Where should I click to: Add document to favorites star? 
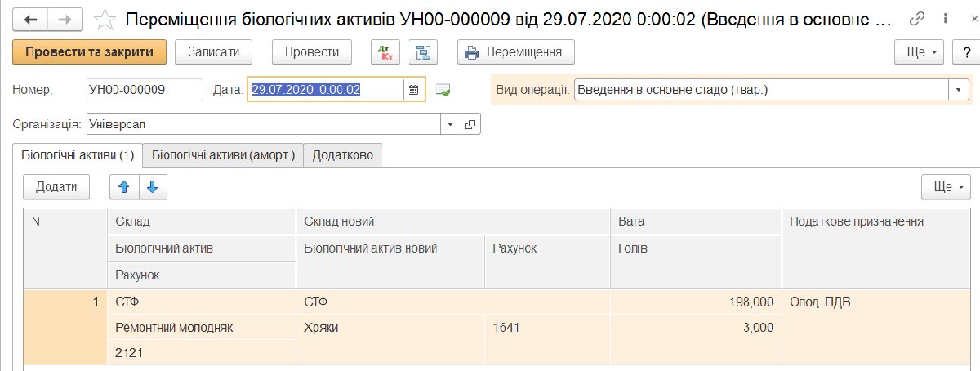coord(104,18)
